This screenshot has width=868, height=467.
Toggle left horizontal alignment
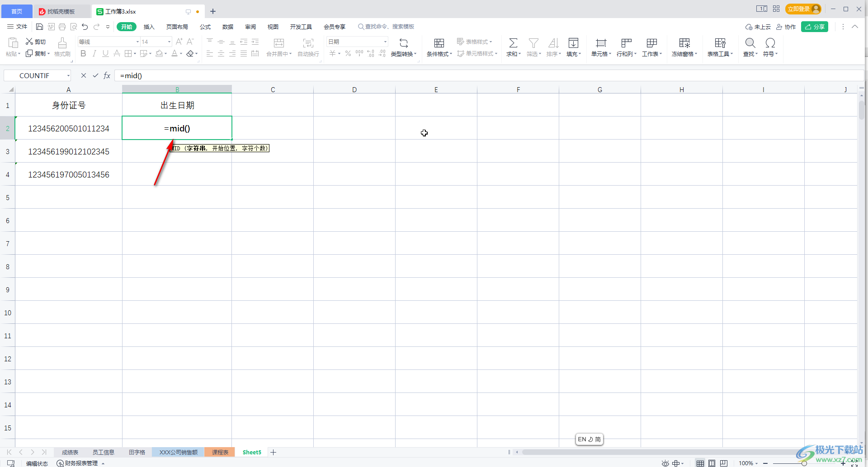tap(210, 53)
